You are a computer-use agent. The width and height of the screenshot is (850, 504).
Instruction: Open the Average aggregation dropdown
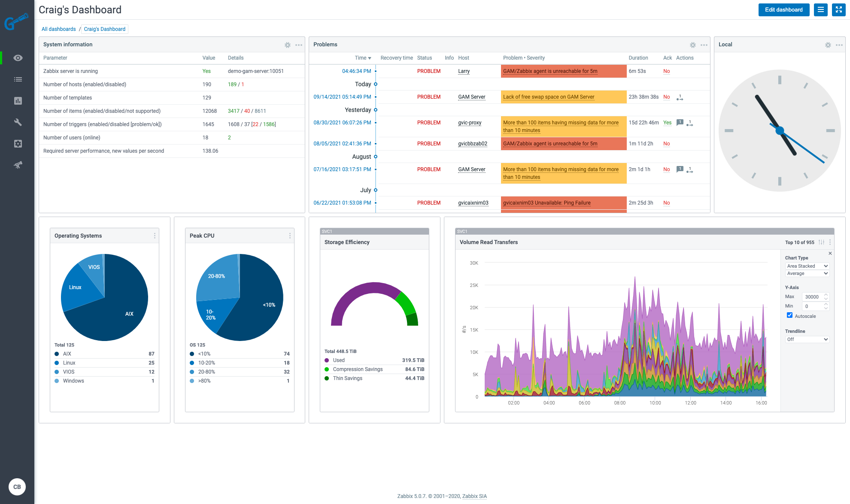coord(807,273)
